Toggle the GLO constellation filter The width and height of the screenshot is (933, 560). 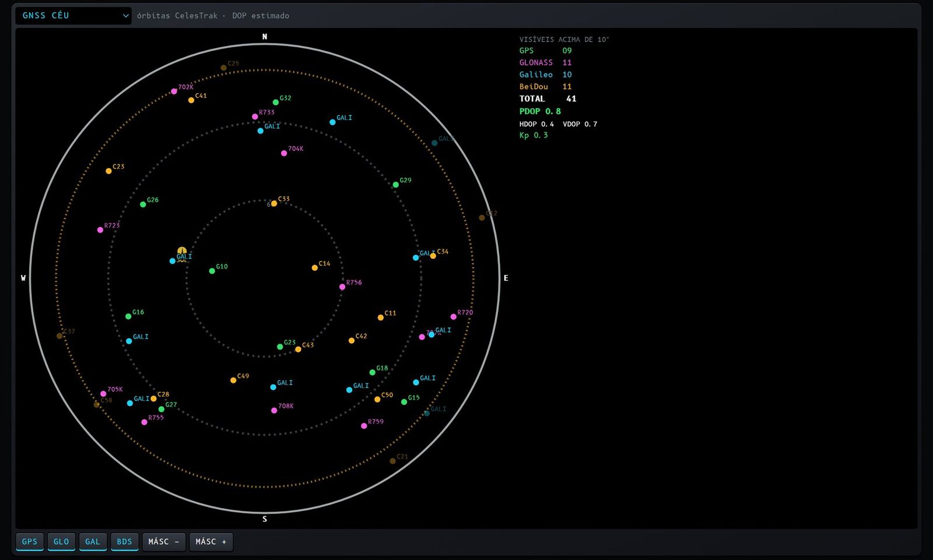[x=61, y=542]
